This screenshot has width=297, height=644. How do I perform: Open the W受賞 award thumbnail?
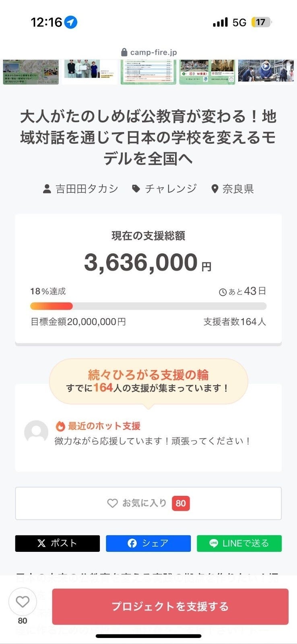click(207, 72)
